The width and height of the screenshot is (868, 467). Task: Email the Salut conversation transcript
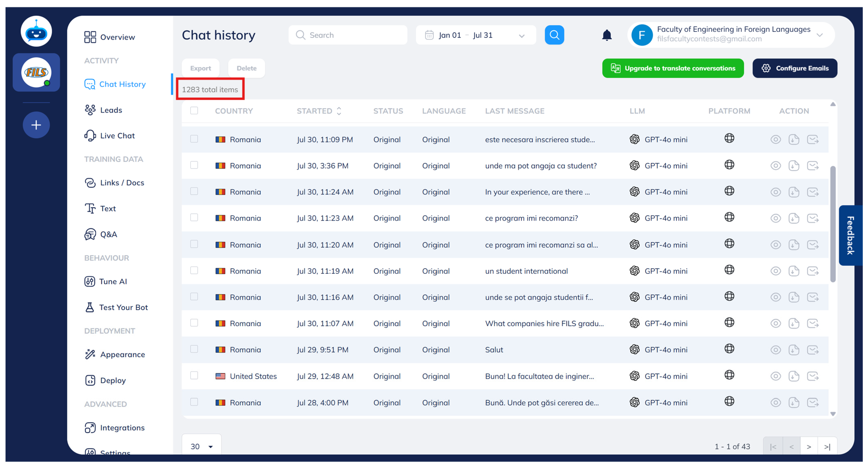pos(812,350)
